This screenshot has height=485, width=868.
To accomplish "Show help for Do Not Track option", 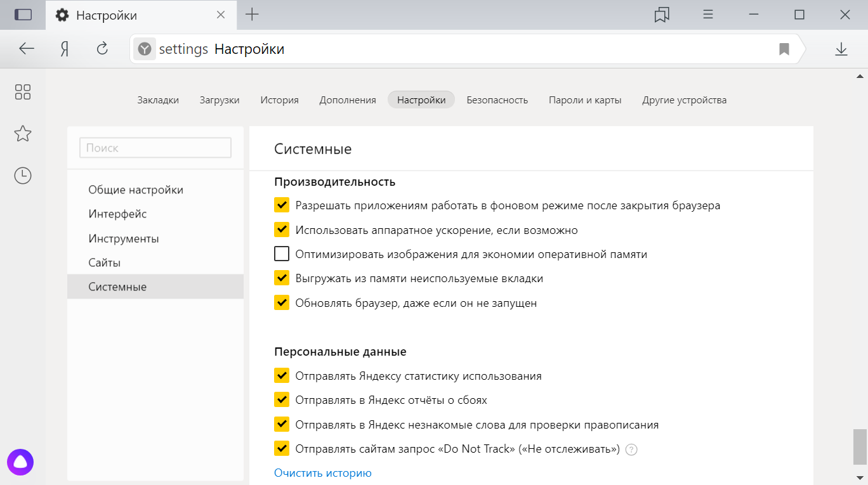I will [631, 449].
